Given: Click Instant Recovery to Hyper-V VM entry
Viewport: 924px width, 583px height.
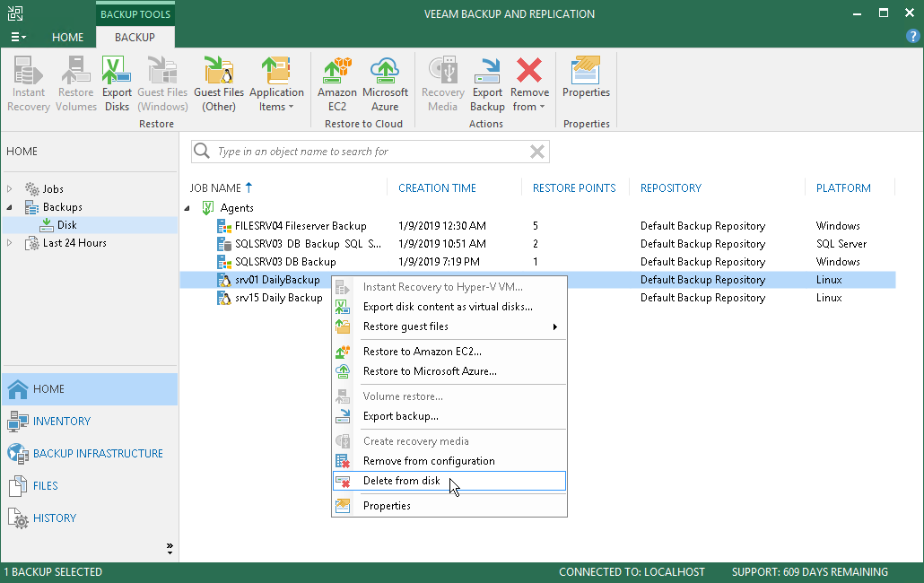Looking at the screenshot, I should (x=449, y=287).
